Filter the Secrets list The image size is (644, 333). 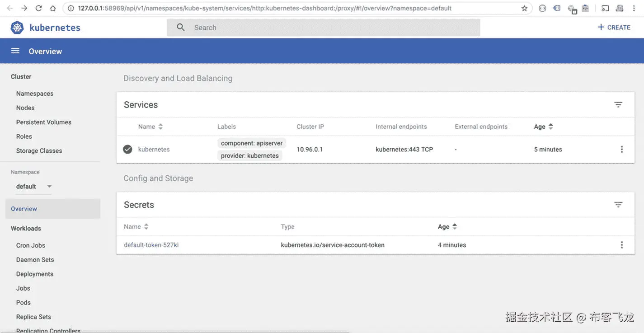tap(618, 205)
